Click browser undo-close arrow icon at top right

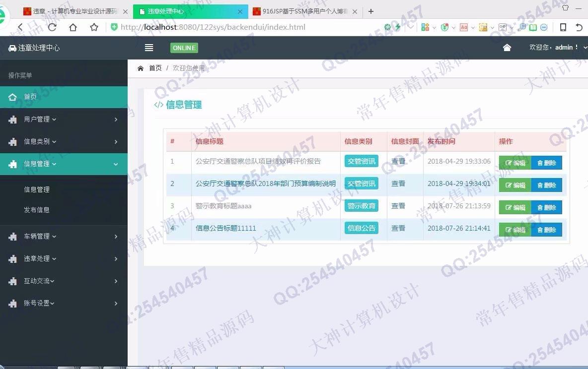point(579,27)
